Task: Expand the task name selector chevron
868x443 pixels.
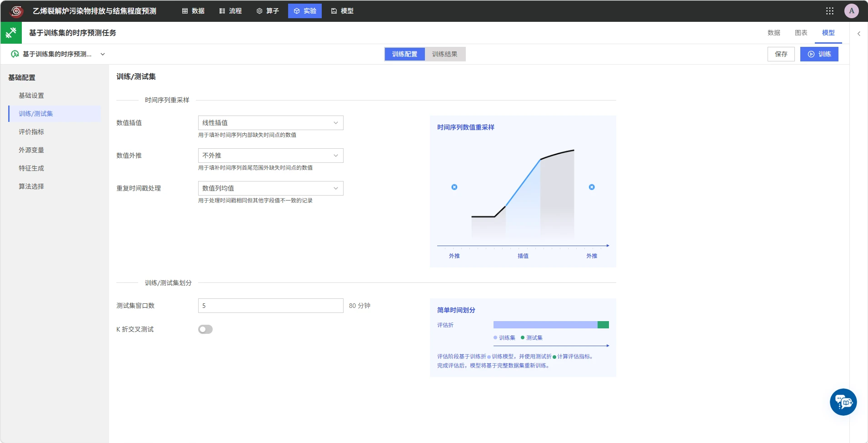Action: click(103, 54)
